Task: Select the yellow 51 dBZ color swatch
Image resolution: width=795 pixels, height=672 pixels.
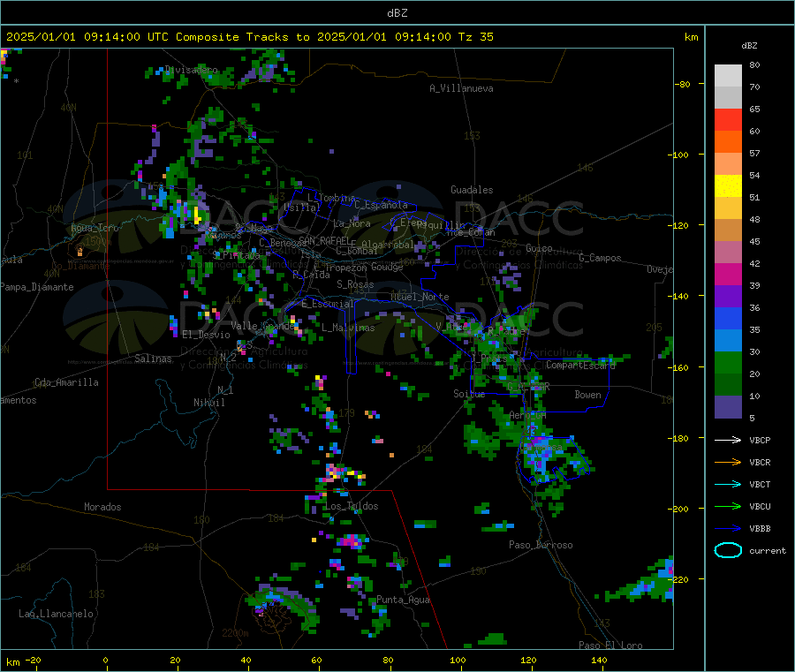Action: coord(728,186)
